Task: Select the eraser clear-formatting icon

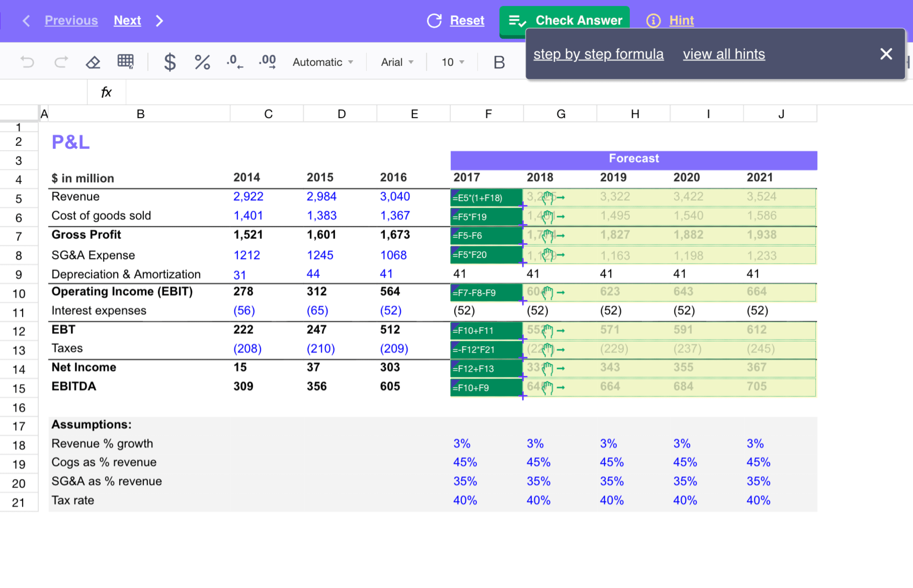Action: 93,62
